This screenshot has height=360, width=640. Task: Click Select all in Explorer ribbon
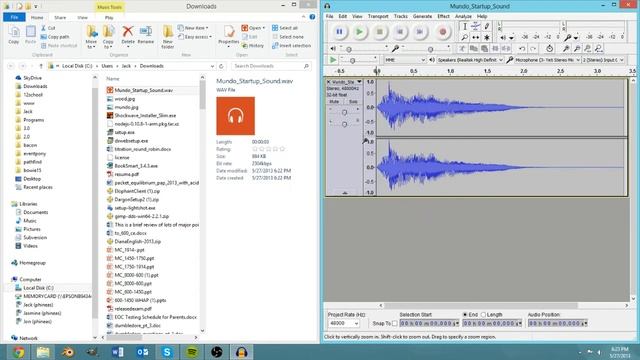(285, 28)
